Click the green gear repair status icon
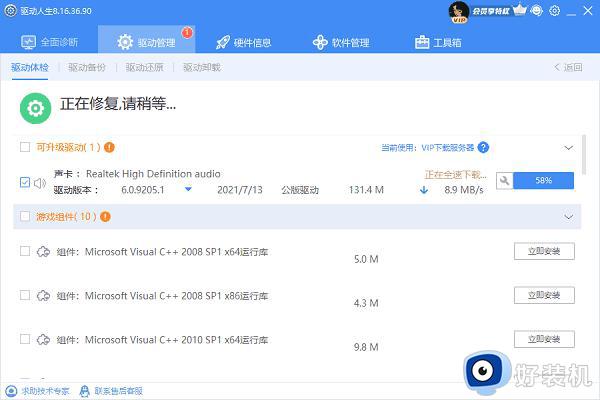Screen dimensions: 600x400 click(36, 108)
